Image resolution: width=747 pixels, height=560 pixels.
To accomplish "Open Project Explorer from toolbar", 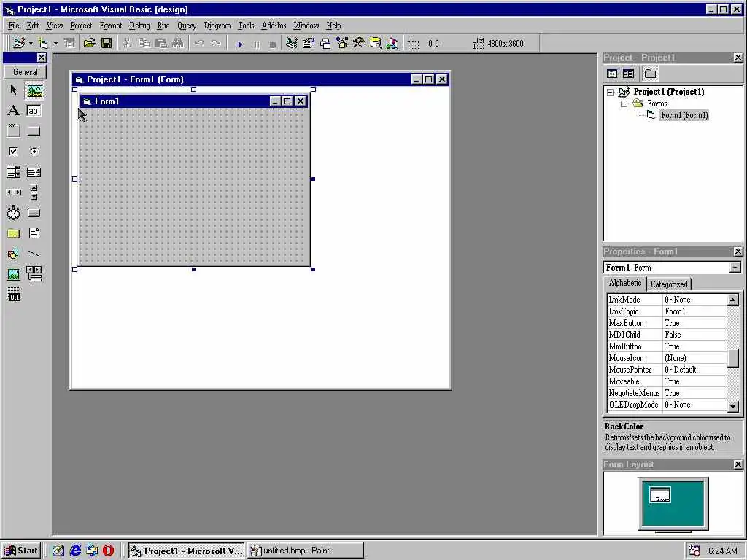I will click(292, 43).
